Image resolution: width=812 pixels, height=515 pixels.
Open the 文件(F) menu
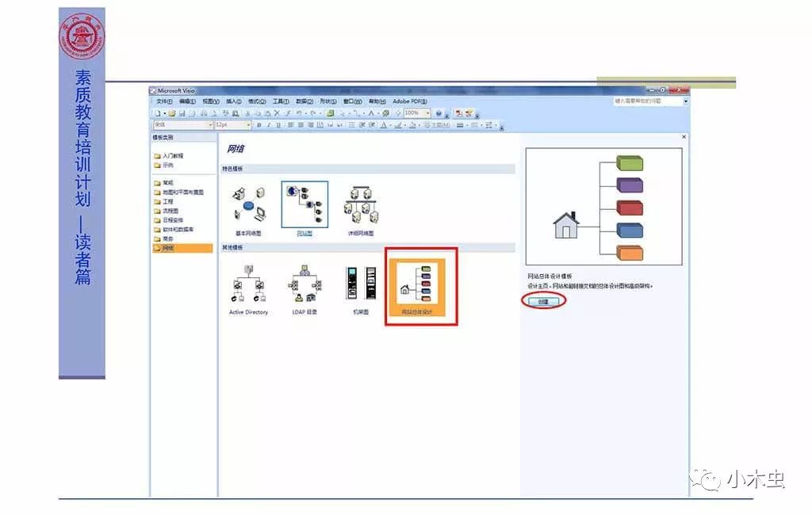pyautogui.click(x=164, y=101)
